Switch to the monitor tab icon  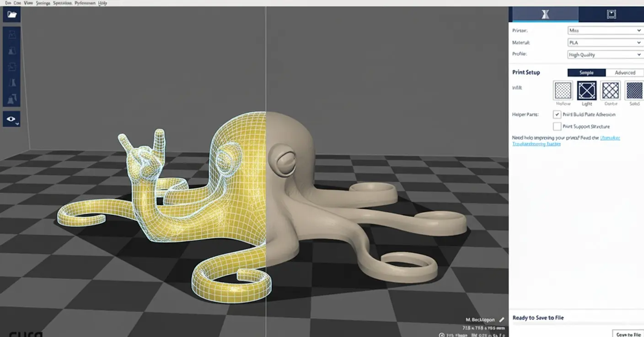tap(611, 15)
